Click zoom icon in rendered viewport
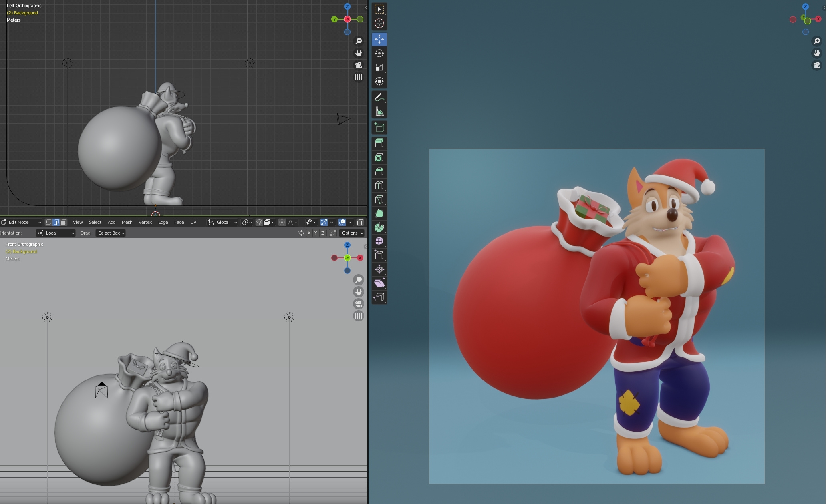826x504 pixels. [817, 41]
